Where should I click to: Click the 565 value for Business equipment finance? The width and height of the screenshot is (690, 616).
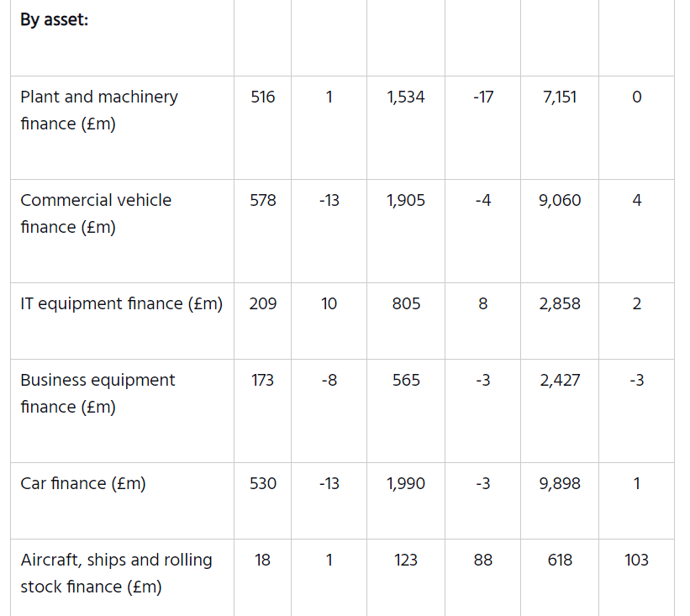pyautogui.click(x=406, y=380)
